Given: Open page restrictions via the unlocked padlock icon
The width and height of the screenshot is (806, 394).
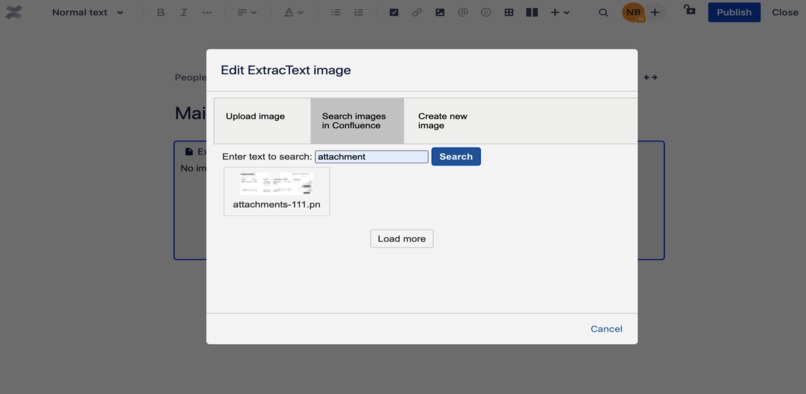Looking at the screenshot, I should 689,10.
